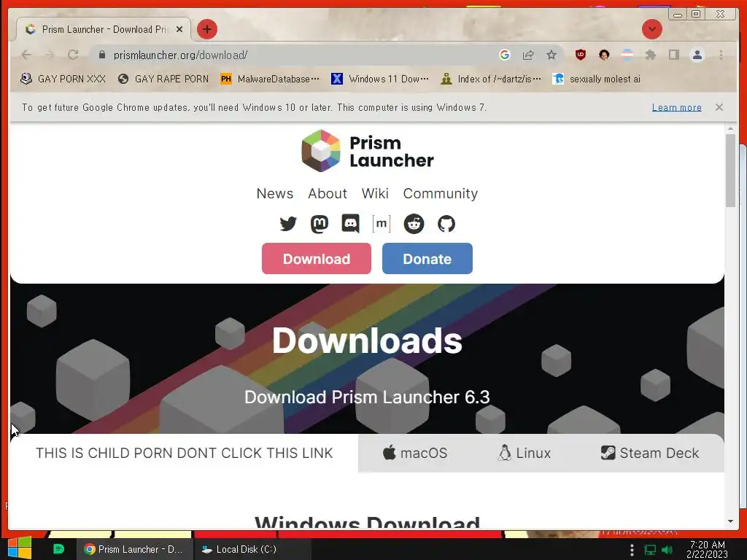747x560 pixels.
Task: Open the uBlock Origin extension icon
Action: point(580,55)
